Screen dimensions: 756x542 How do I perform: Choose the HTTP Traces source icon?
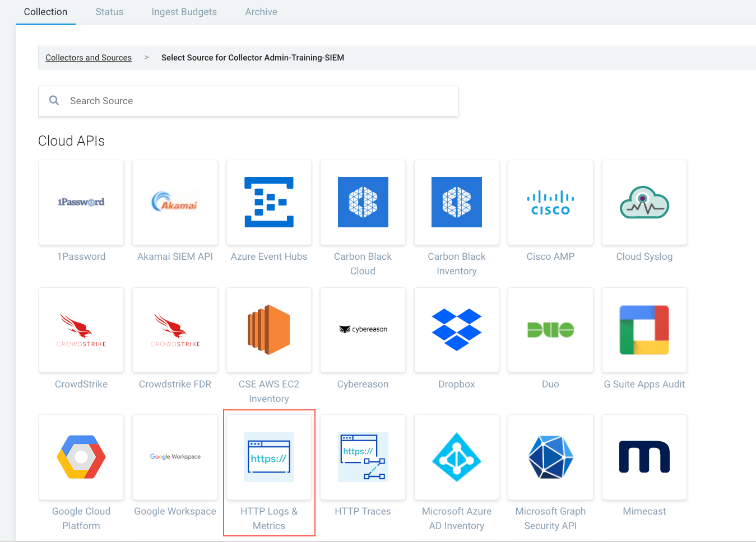363,457
